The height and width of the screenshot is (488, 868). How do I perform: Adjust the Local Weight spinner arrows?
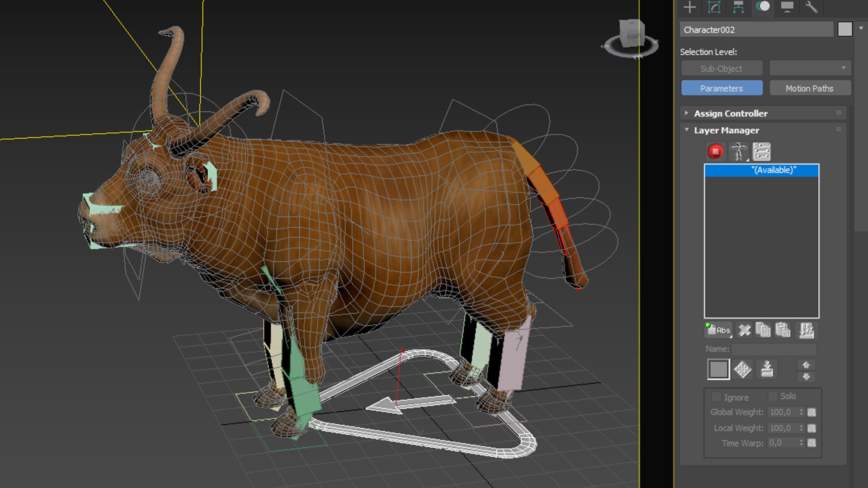pos(801,428)
